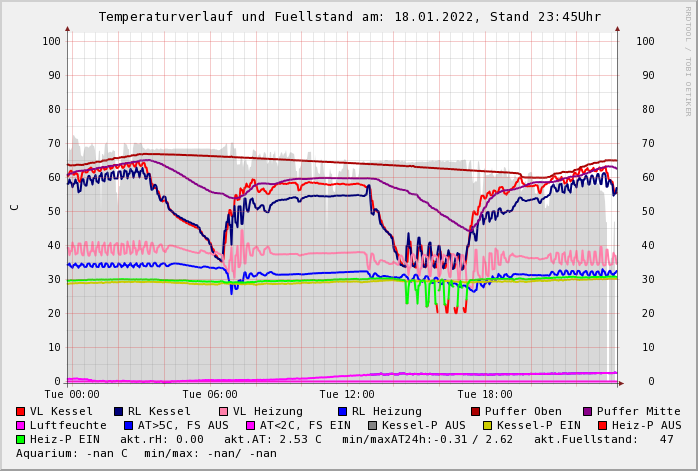Select the Tue 18:00 time axis label
The width and height of the screenshot is (698, 471).
[485, 395]
